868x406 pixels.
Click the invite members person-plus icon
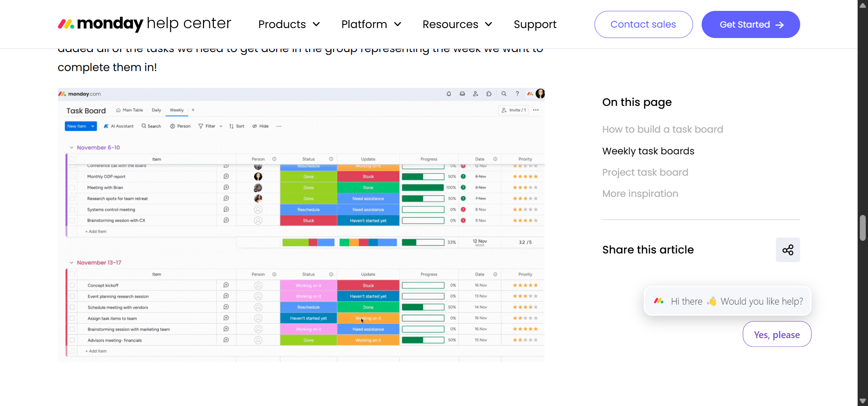coord(476,94)
